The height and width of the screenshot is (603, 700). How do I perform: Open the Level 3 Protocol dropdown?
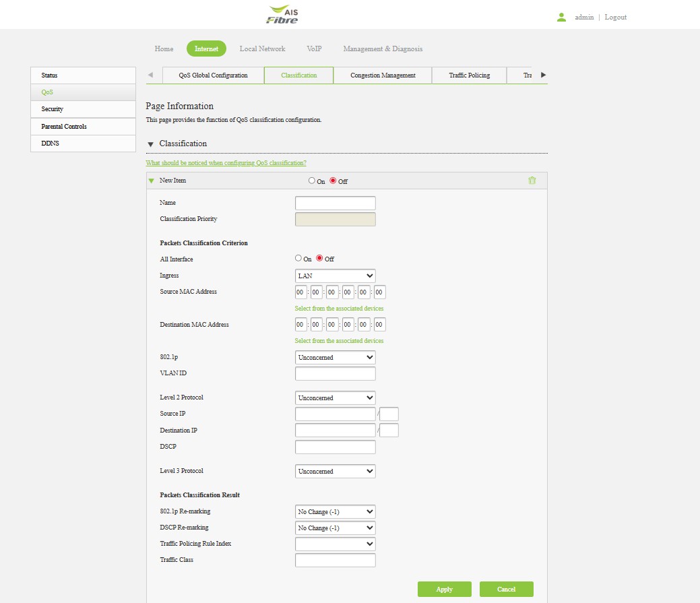(x=336, y=471)
